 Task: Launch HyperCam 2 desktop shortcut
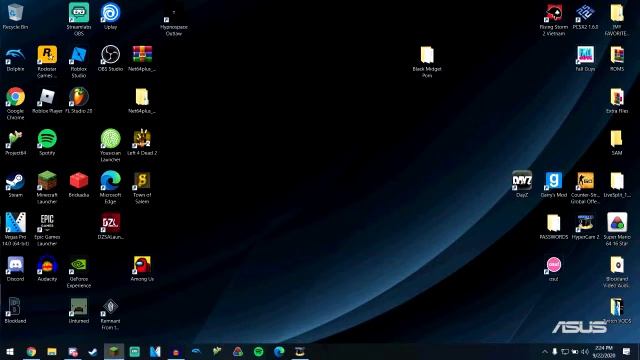pos(585,226)
